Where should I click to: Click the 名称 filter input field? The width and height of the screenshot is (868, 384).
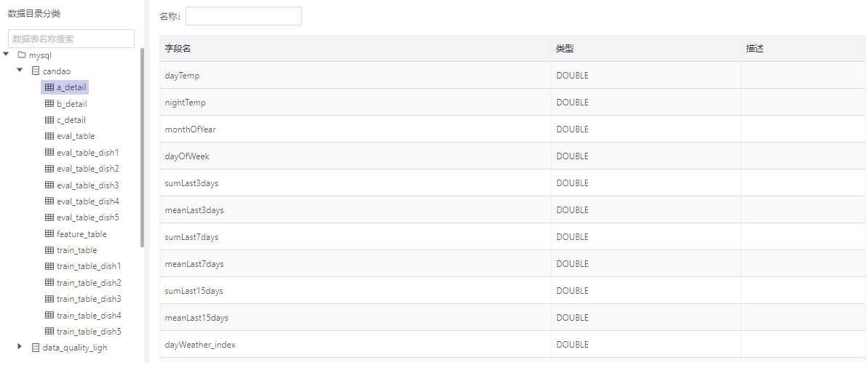click(x=244, y=16)
